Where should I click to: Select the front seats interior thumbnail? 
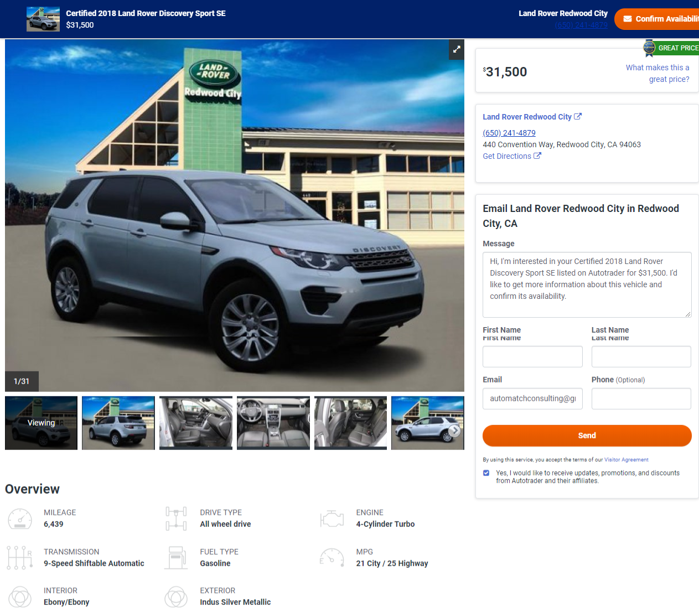196,423
